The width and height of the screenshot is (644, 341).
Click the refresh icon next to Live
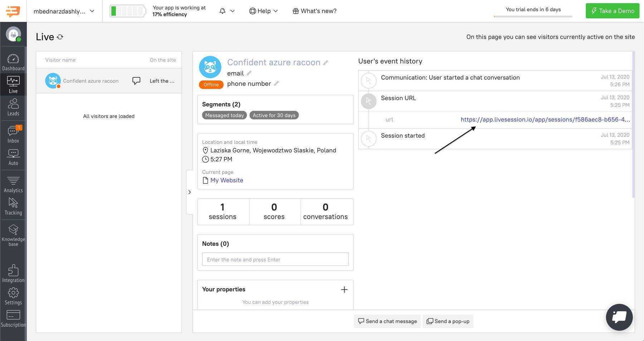[x=60, y=37]
